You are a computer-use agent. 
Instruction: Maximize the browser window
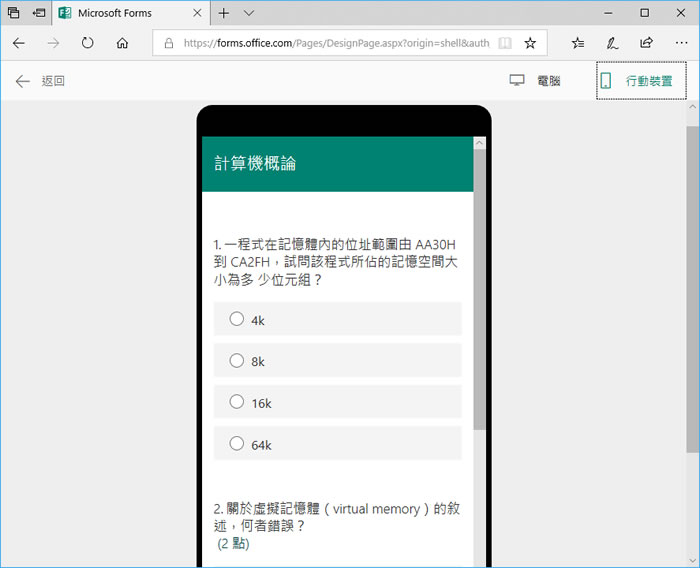point(645,13)
